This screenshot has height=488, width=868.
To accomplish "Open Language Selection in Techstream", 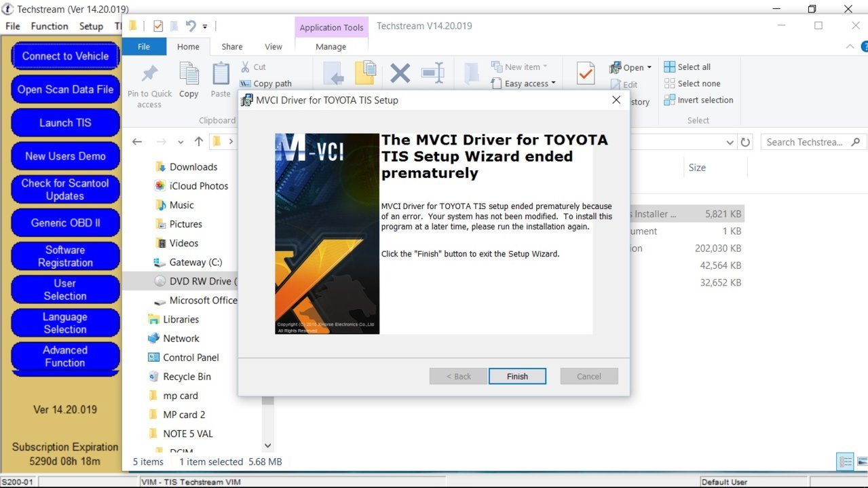I will pyautogui.click(x=65, y=322).
